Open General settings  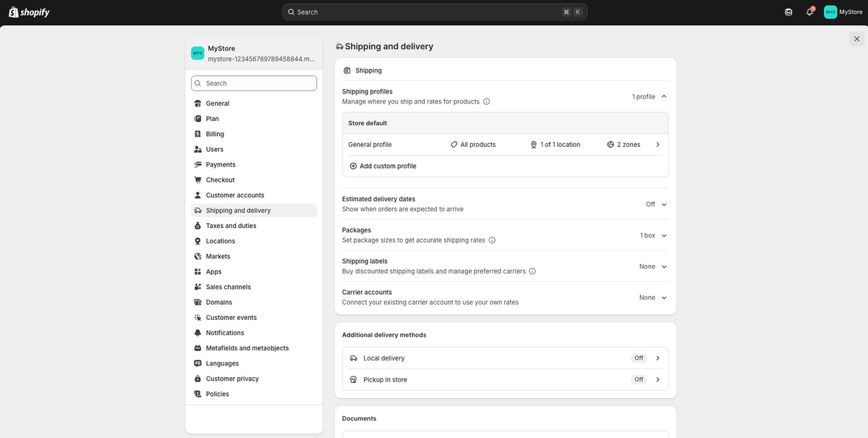pos(254,104)
